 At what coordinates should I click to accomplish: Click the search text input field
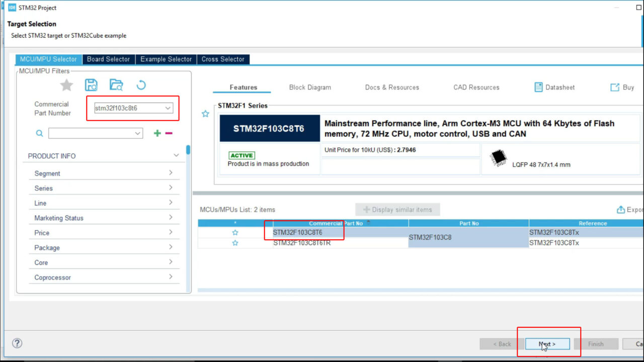point(91,133)
